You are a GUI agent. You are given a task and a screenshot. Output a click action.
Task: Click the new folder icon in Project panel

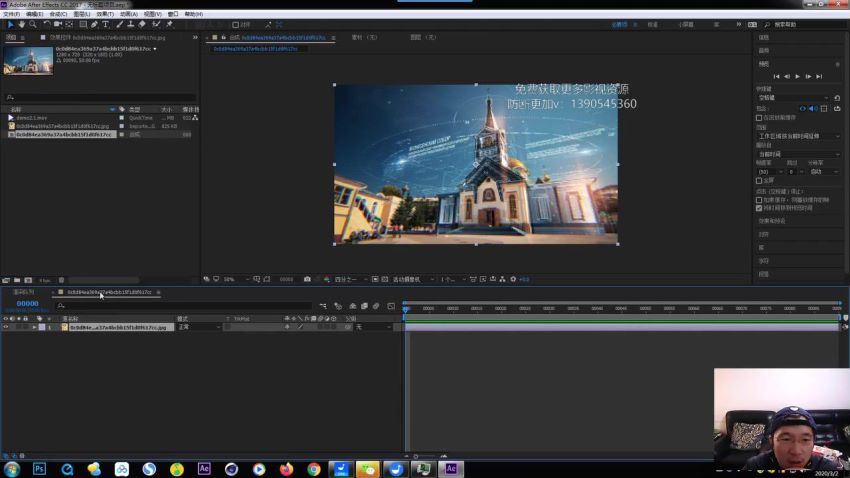(17, 280)
